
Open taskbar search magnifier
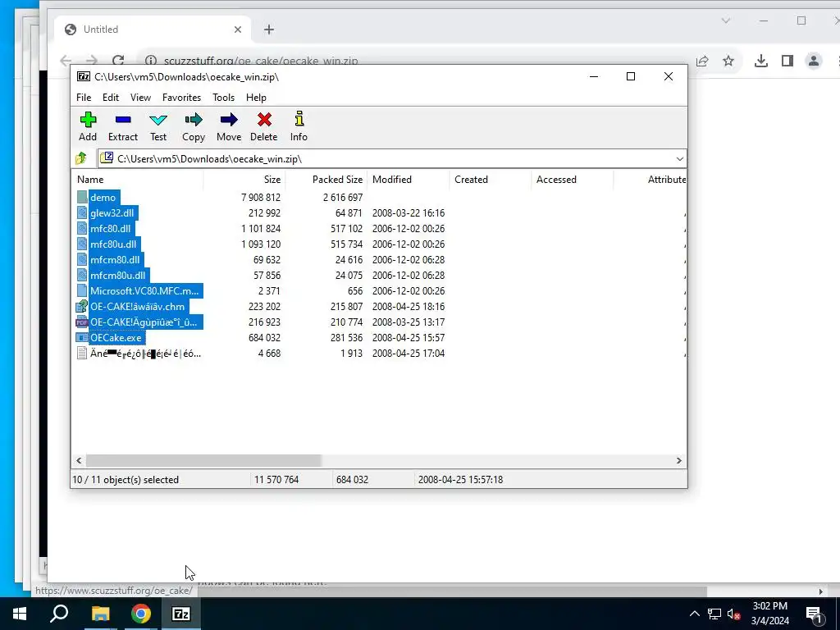[59, 614]
